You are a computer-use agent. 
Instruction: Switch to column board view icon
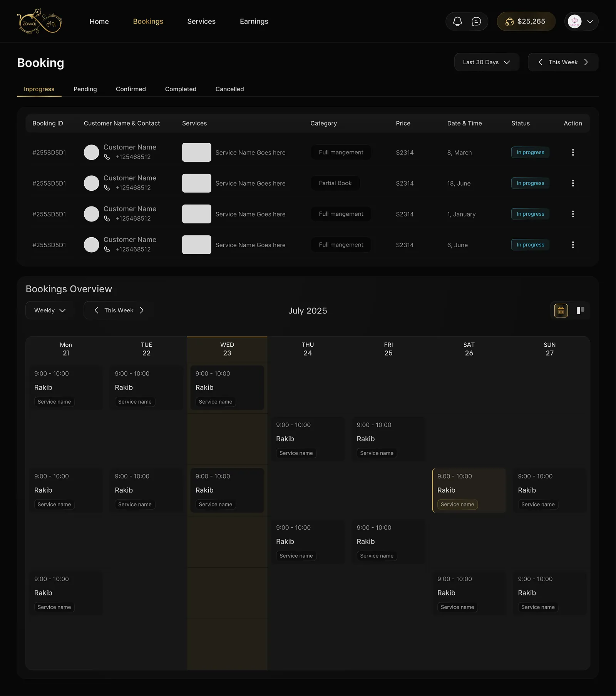click(581, 310)
